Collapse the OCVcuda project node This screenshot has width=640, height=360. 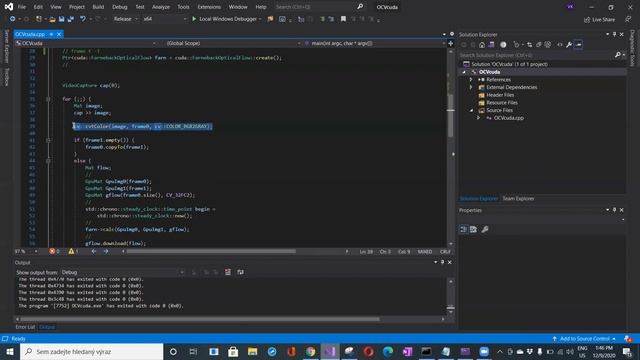pyautogui.click(x=464, y=72)
